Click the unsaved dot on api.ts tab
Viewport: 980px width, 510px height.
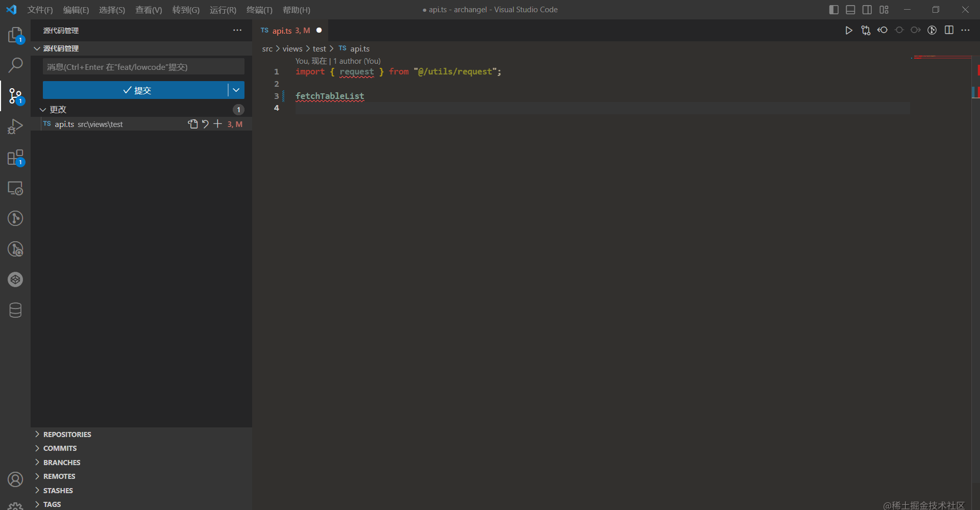pos(319,30)
